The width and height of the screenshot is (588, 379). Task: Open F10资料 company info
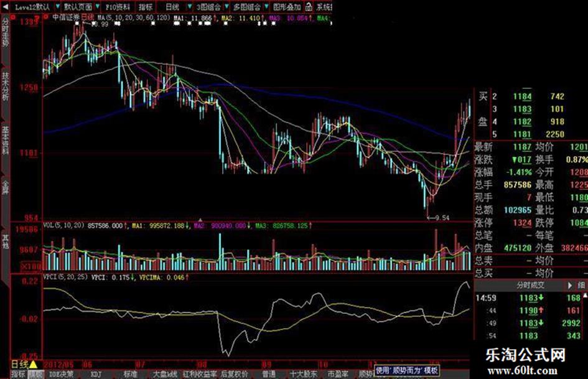[x=118, y=7]
